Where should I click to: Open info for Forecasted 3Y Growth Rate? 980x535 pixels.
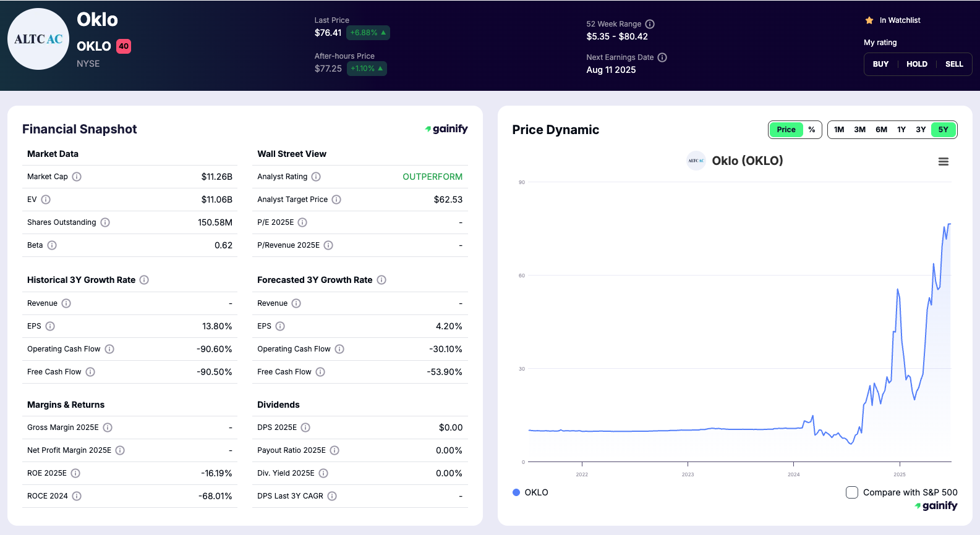tap(381, 280)
